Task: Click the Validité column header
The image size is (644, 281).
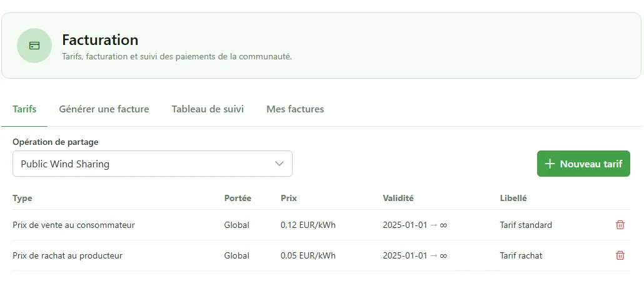Action: [398, 198]
